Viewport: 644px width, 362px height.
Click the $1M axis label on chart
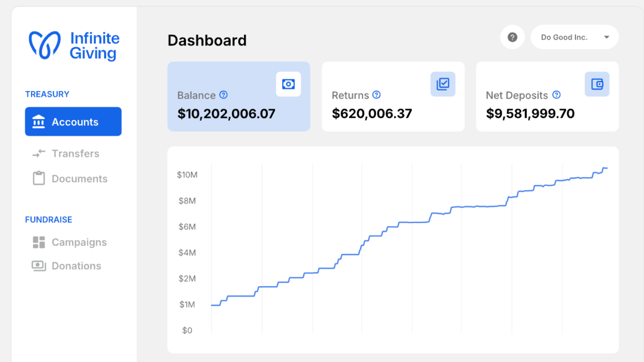click(187, 304)
